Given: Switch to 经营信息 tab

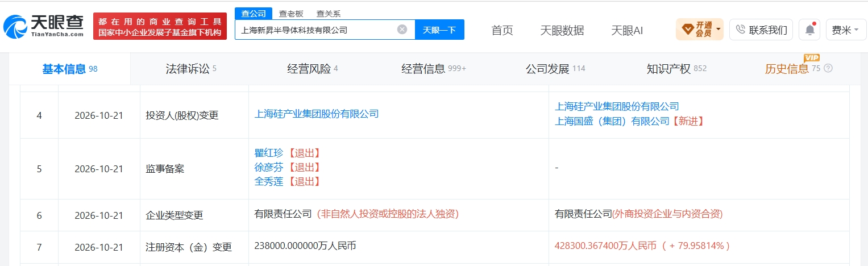Looking at the screenshot, I should [434, 69].
